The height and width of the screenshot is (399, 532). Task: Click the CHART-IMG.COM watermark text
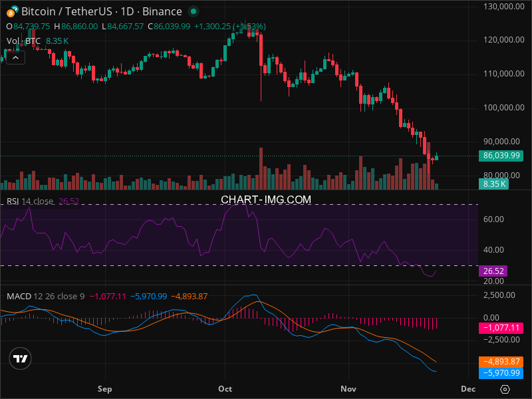pyautogui.click(x=266, y=199)
